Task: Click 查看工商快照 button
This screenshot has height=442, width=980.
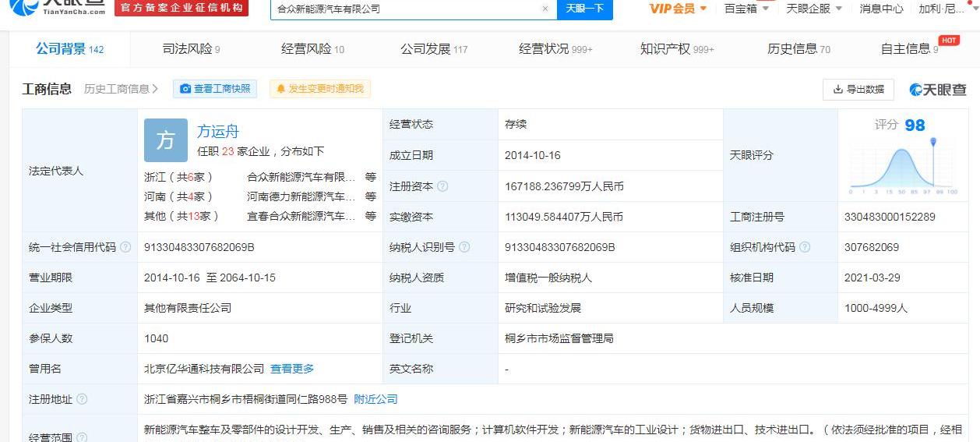Action: pyautogui.click(x=215, y=89)
